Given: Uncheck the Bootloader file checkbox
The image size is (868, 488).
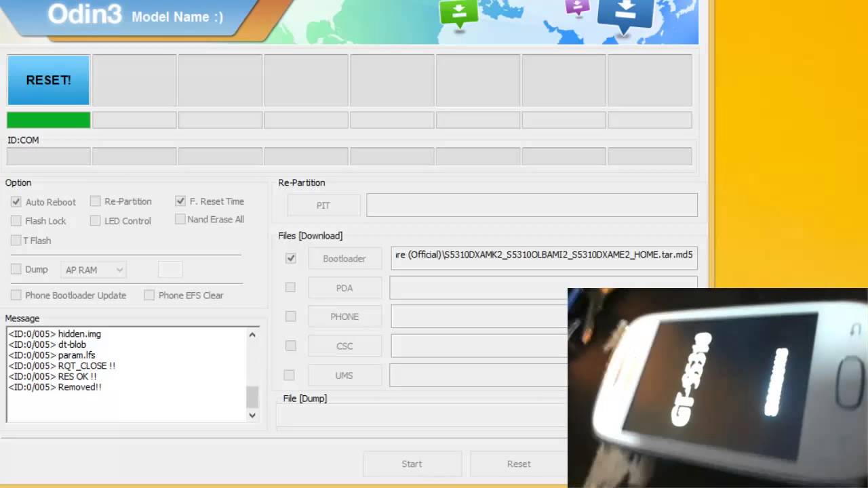Looking at the screenshot, I should (291, 258).
